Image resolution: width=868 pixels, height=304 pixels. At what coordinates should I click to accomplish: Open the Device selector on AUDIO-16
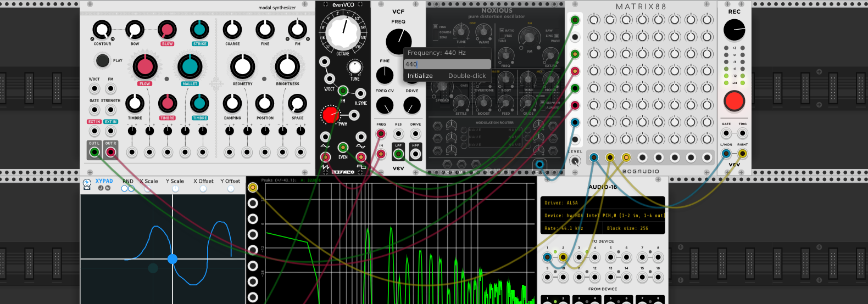(603, 216)
